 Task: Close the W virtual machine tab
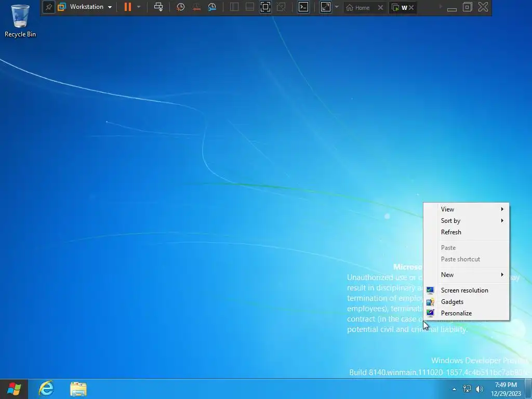pyautogui.click(x=411, y=7)
